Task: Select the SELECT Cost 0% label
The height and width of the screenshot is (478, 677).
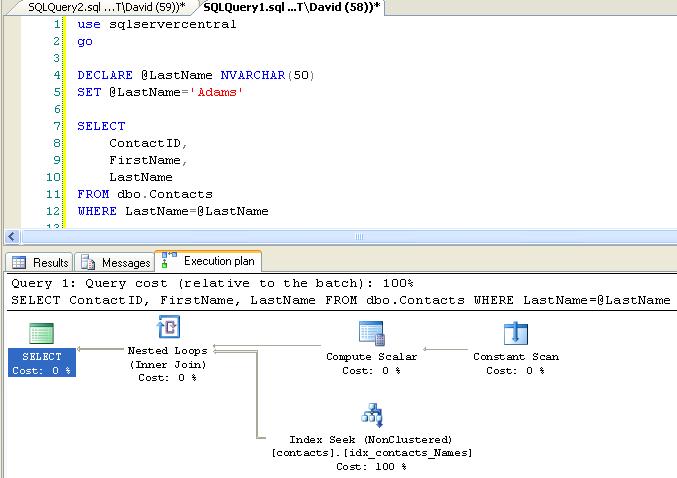Action: pyautogui.click(x=42, y=363)
